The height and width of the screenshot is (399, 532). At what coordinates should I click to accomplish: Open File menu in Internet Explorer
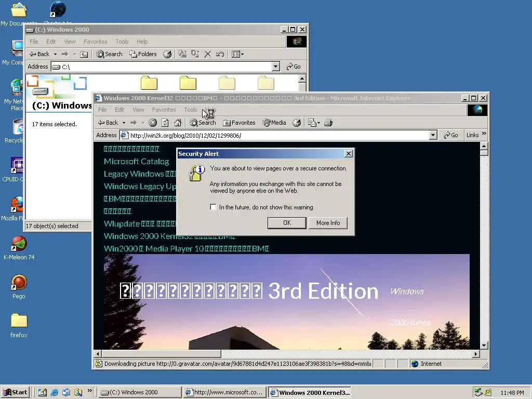click(102, 110)
